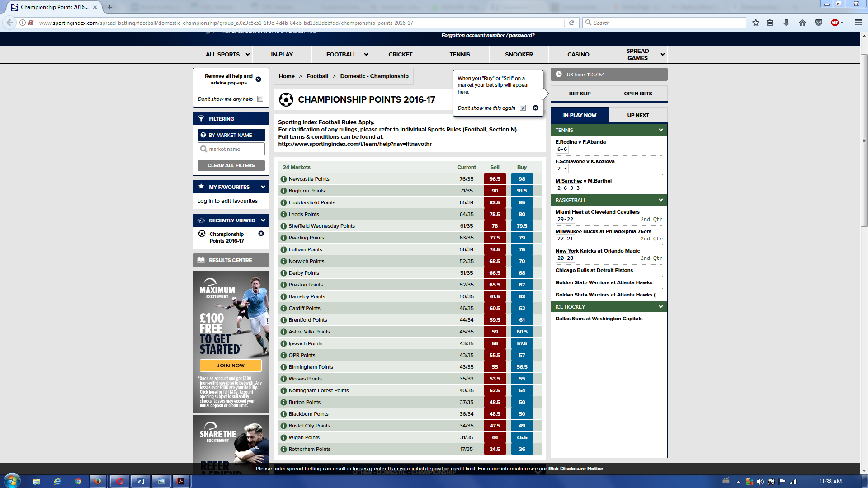Open the Firefox hamburger menu

pos(858,23)
